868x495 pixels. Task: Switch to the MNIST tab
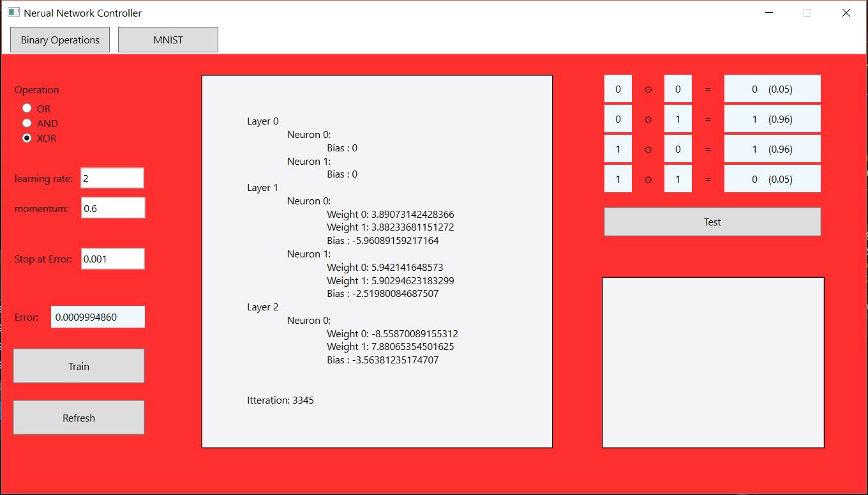click(168, 40)
